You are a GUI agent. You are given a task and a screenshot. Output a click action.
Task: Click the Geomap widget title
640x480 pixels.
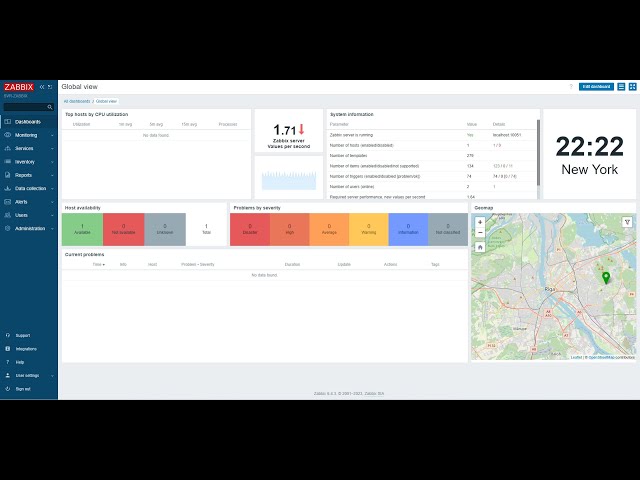(484, 208)
